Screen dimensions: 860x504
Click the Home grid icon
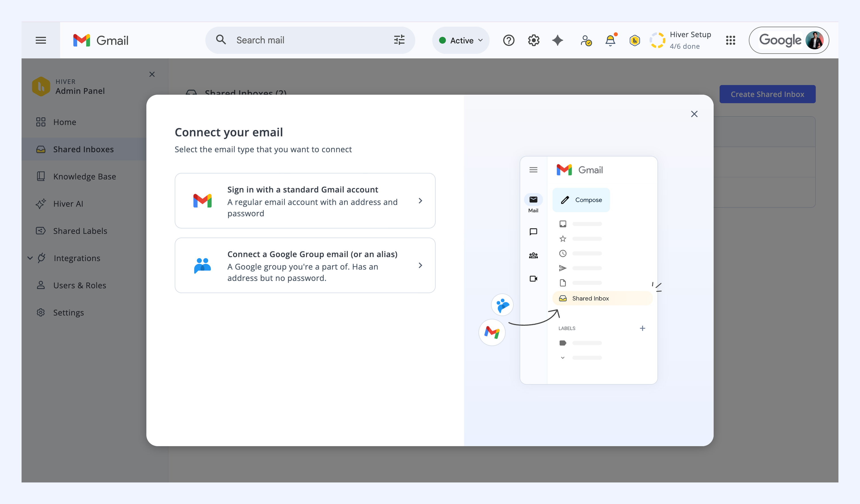(x=41, y=122)
